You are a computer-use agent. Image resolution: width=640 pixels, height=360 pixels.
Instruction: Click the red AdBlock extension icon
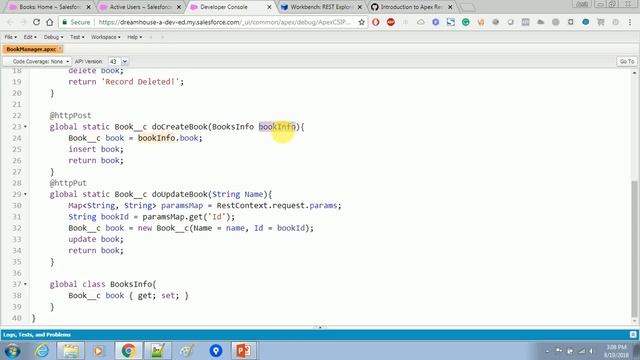pos(391,22)
